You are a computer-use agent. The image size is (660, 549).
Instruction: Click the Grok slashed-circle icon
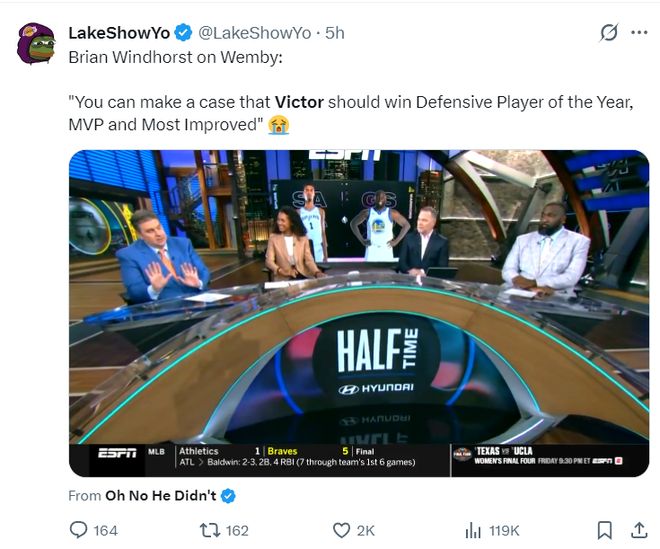pyautogui.click(x=609, y=32)
